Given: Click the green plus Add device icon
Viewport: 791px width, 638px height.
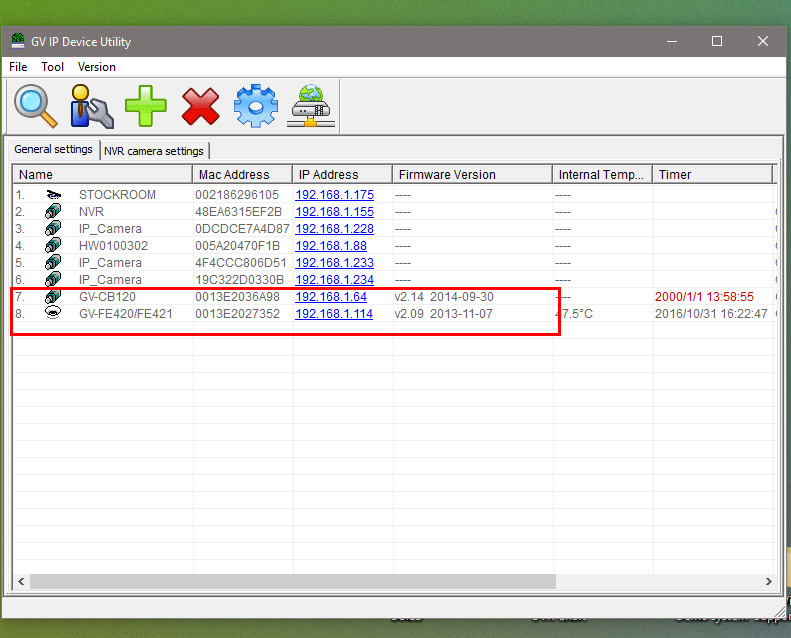Looking at the screenshot, I should point(146,106).
